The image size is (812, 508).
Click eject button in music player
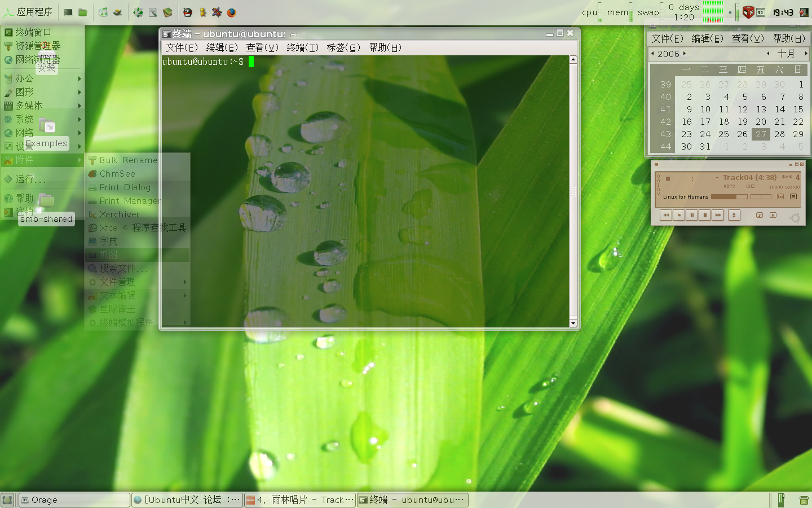pos(734,215)
